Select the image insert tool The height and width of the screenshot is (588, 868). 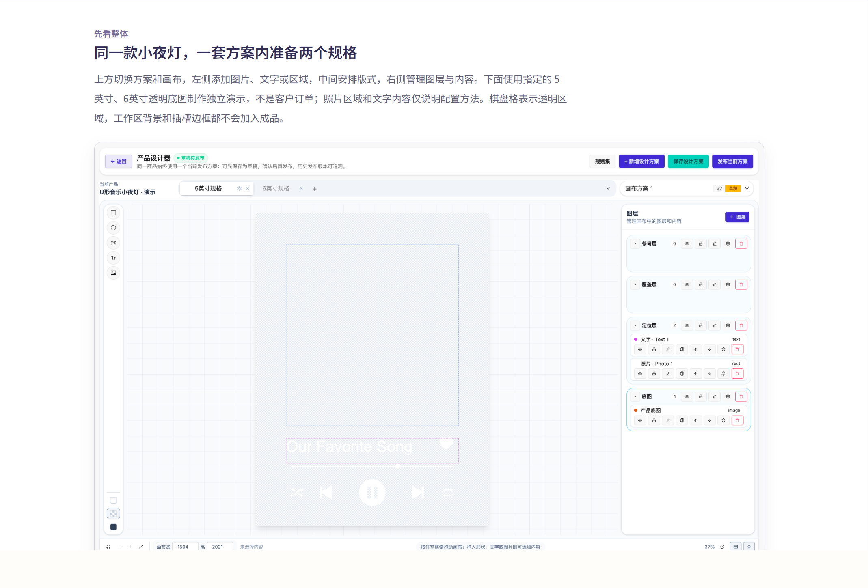pyautogui.click(x=113, y=273)
